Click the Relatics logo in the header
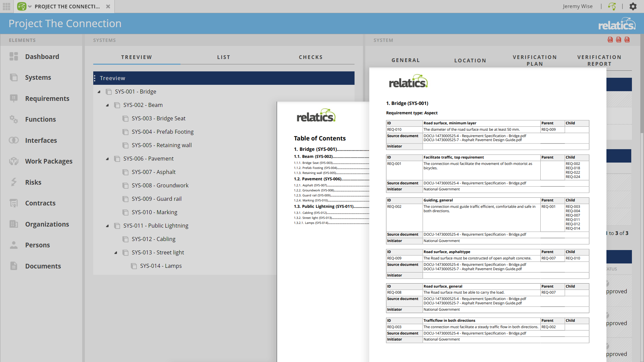 point(617,23)
